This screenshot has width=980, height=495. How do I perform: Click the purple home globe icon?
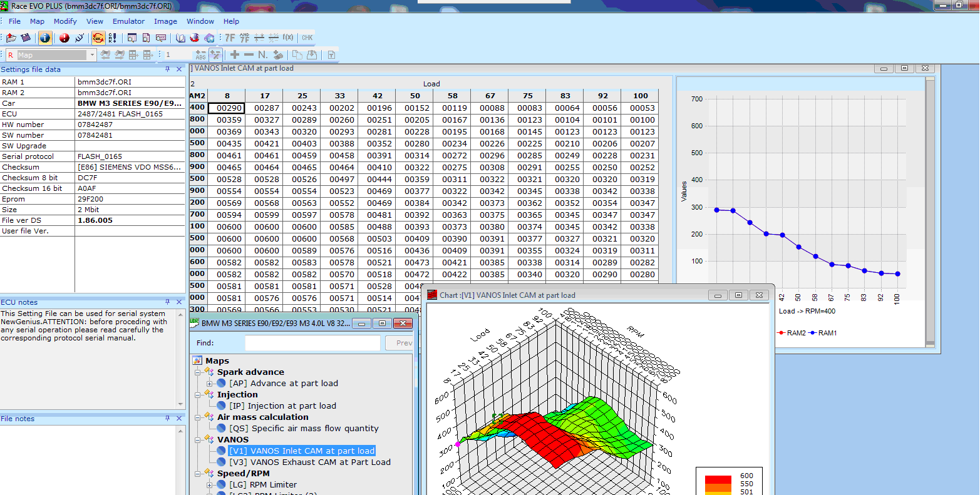[x=209, y=38]
